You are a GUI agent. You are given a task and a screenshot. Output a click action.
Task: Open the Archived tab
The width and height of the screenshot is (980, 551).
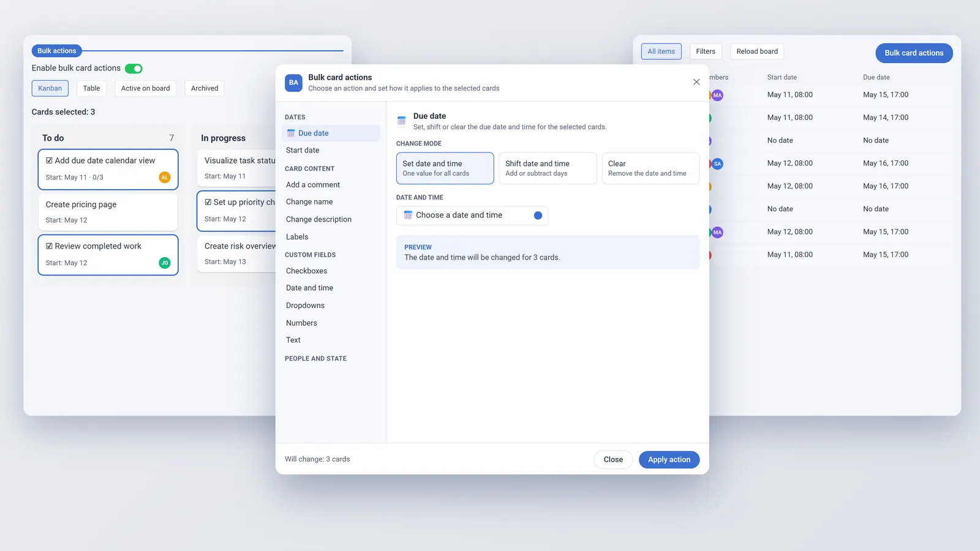point(205,88)
